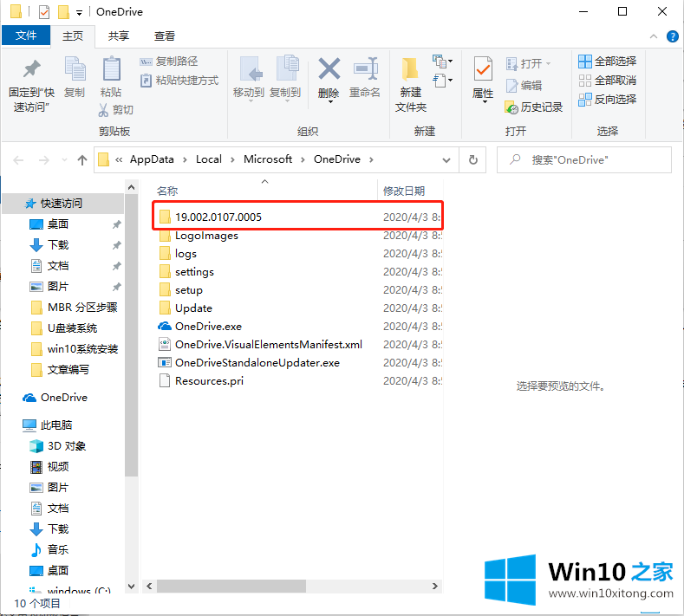Open 文章编写 folder in sidebar
Screen dimensions: 684x616
pos(60,370)
